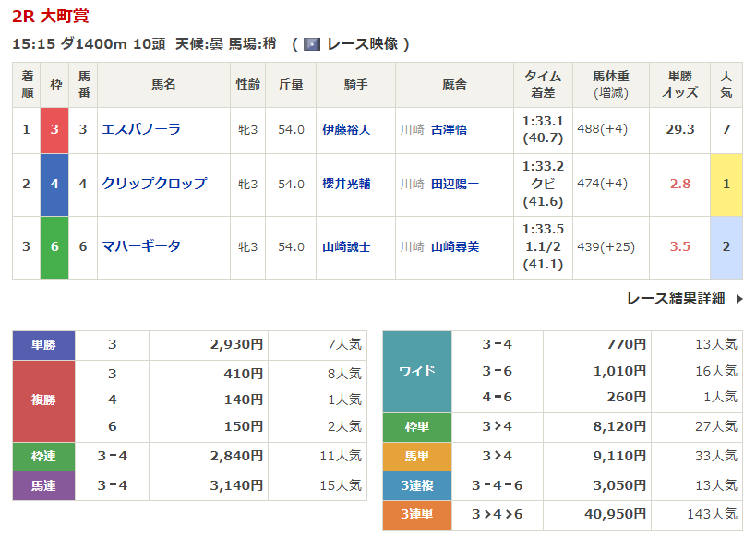Open horse マハーギータ profile

tap(141, 246)
